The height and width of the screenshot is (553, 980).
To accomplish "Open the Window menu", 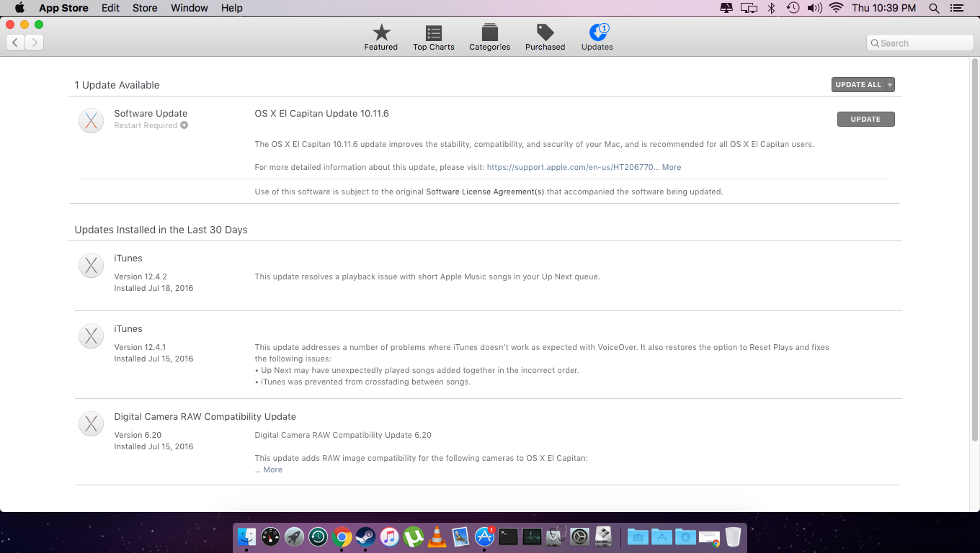I will coord(190,8).
